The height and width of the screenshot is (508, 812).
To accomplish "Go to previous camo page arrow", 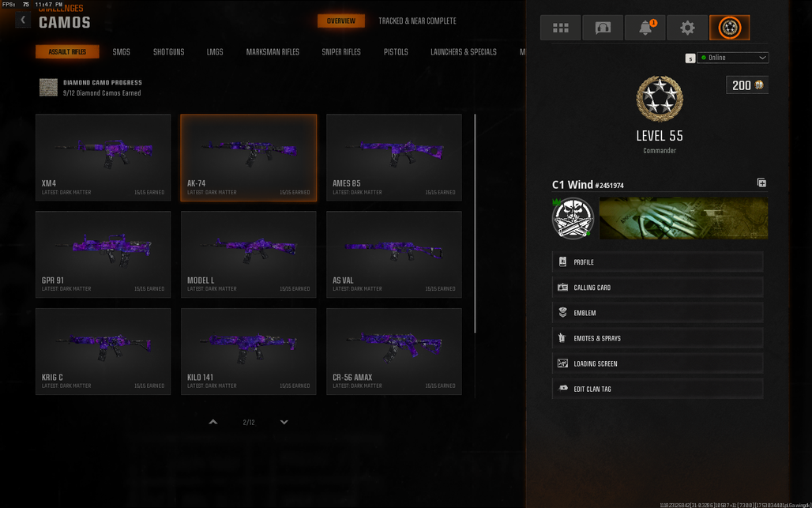I will point(212,422).
